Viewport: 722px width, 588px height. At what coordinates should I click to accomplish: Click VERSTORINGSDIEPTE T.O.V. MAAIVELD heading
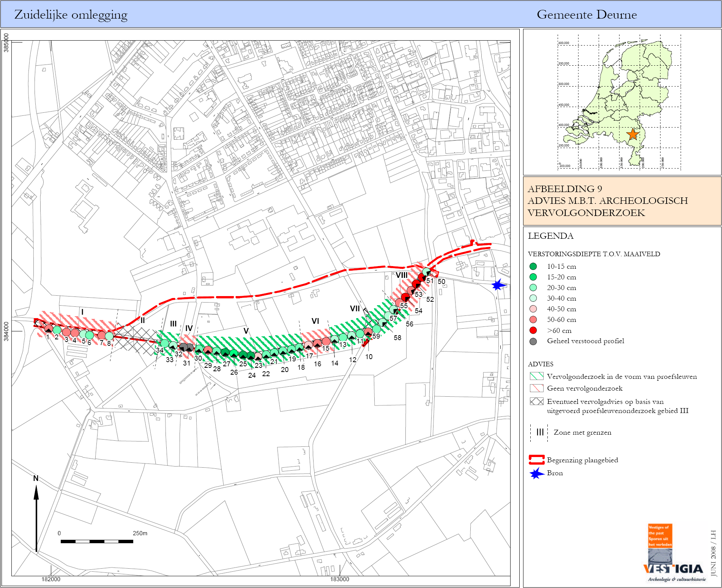tap(594, 254)
